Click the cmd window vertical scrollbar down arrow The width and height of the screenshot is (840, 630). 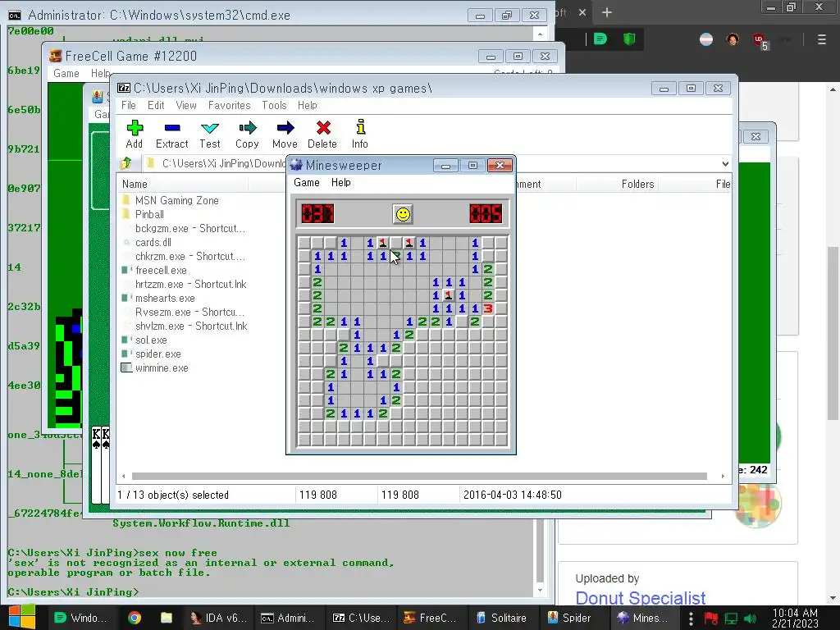click(540, 591)
